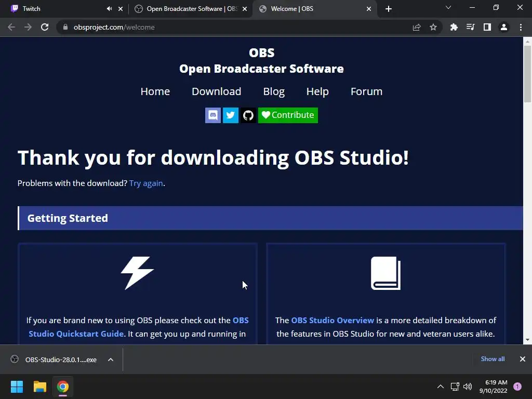Click the Try again download link

click(146, 183)
